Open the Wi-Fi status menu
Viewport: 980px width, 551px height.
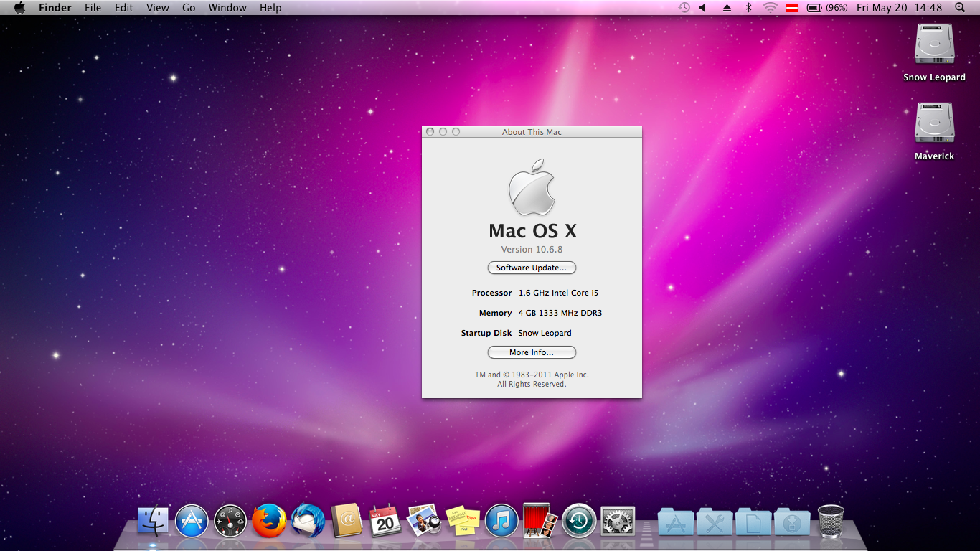click(771, 7)
